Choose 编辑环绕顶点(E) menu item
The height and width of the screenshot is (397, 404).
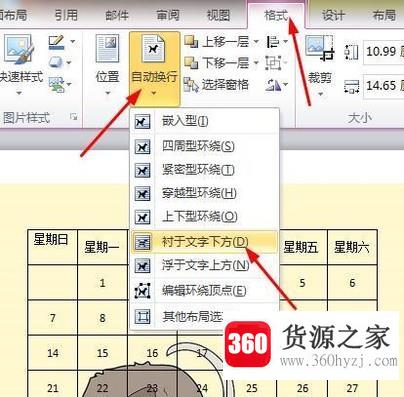click(x=204, y=291)
